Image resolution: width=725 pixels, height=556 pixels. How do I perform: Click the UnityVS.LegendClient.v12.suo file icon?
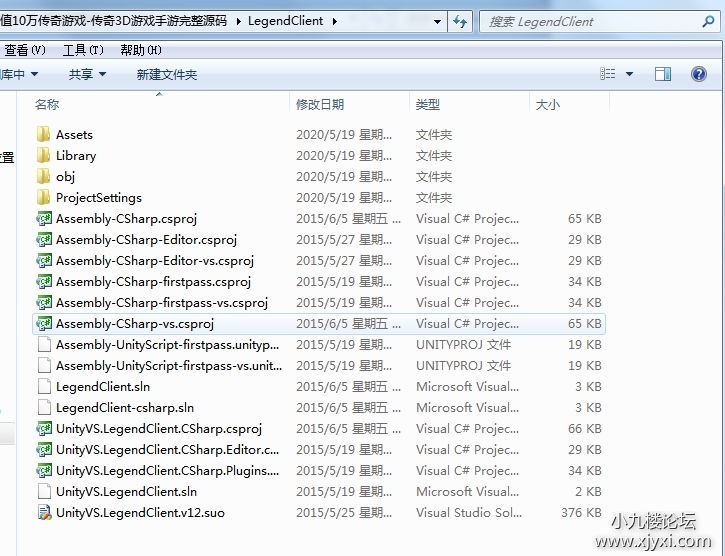click(43, 512)
